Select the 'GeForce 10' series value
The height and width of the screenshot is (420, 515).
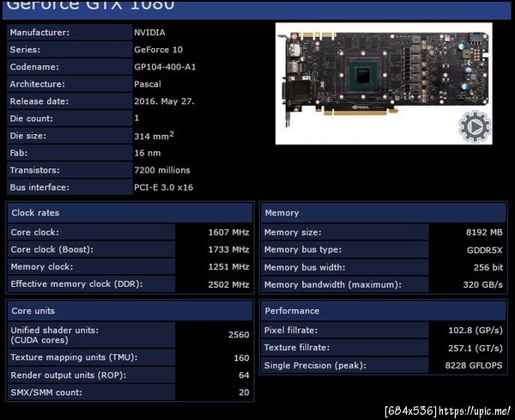[x=158, y=50]
